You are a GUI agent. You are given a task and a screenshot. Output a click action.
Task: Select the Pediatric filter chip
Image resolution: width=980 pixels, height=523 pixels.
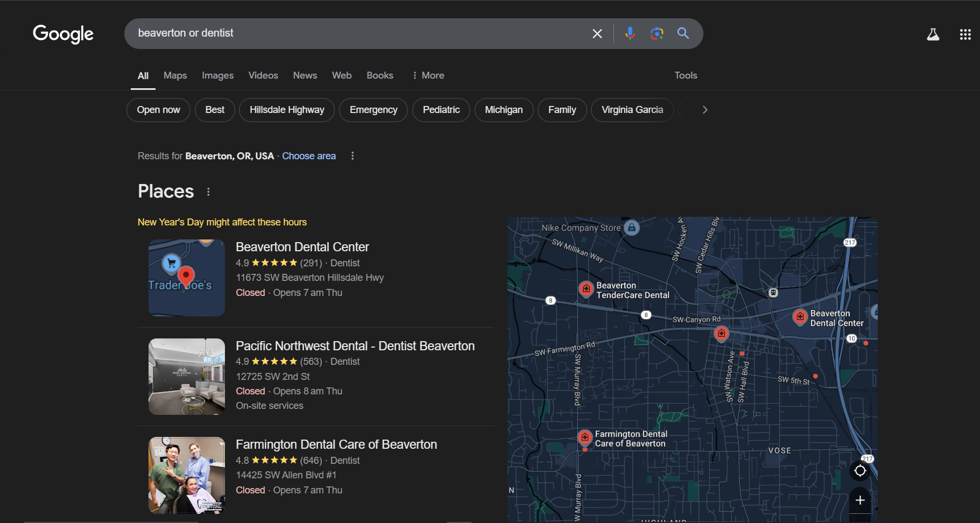point(441,110)
